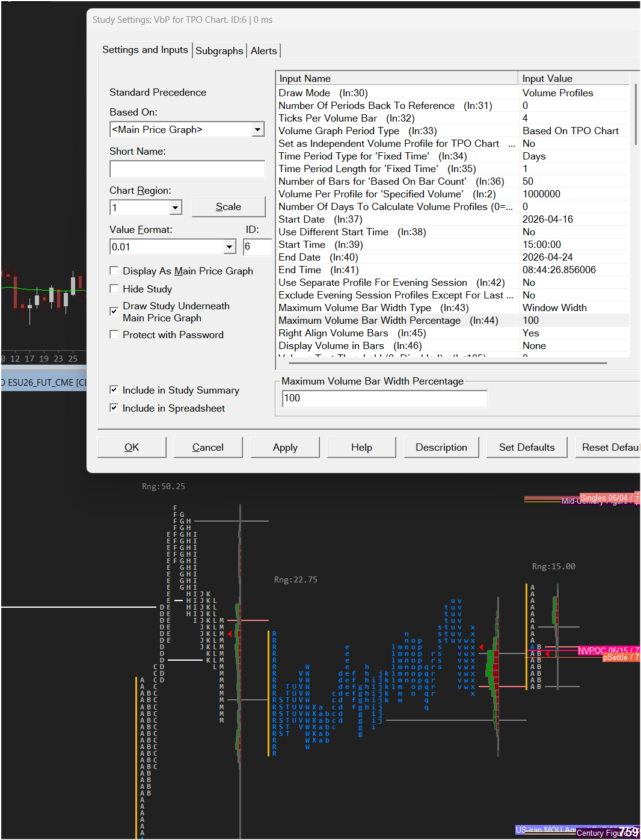Click the 15:00:00 start time value
This screenshot has height=840, width=641.
(574, 244)
